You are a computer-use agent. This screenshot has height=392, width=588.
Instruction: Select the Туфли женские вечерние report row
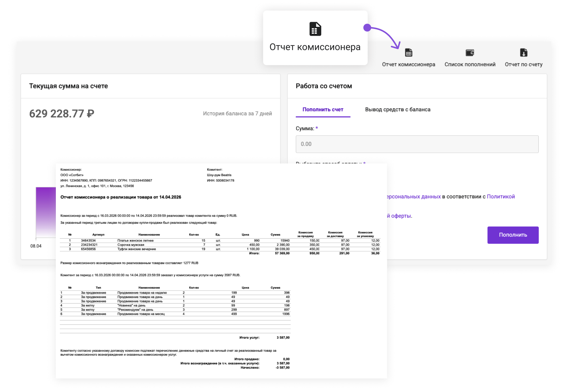coord(136,249)
